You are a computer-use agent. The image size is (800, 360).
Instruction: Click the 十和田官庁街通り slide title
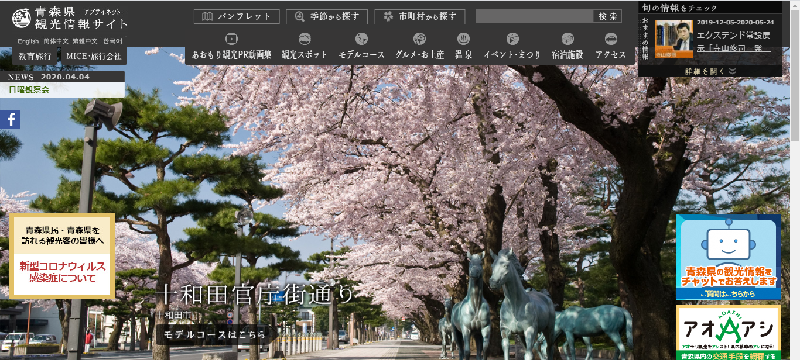coord(255,295)
